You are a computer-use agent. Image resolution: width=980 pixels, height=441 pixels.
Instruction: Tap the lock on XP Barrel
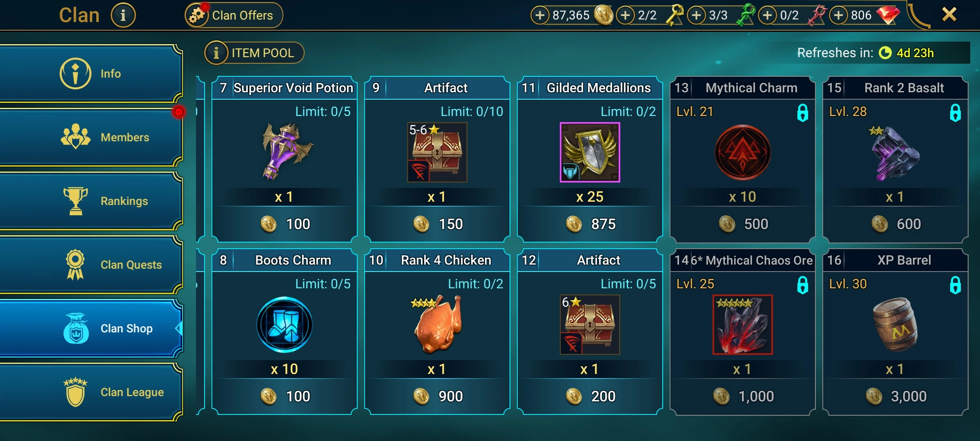[955, 285]
